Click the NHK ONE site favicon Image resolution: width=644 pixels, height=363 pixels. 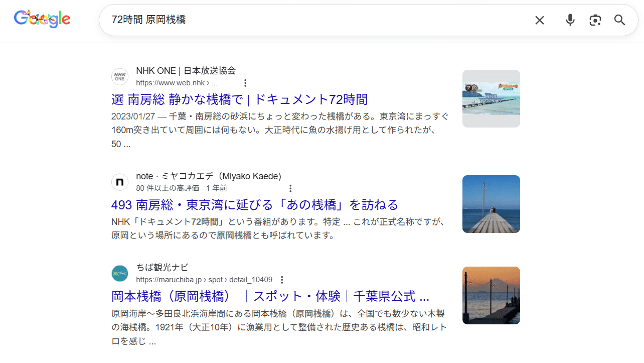[120, 77]
